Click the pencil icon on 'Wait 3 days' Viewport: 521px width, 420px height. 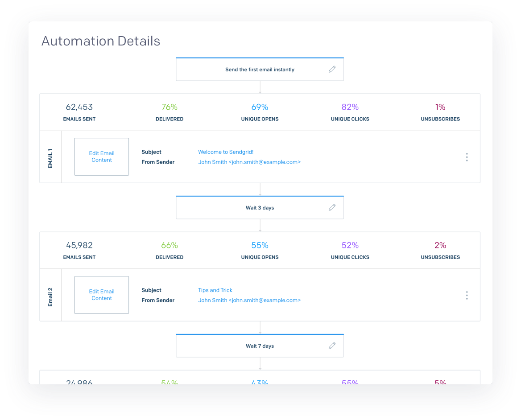tap(332, 207)
